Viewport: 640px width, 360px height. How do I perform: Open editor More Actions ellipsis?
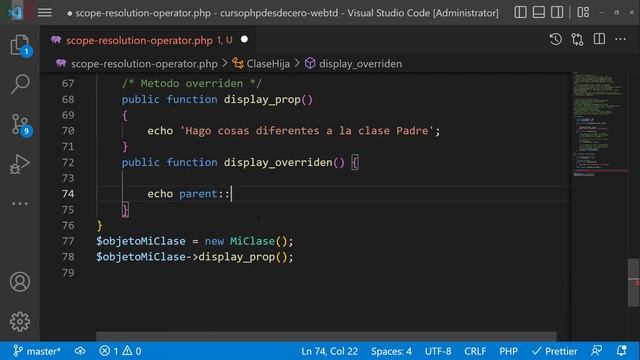point(620,39)
